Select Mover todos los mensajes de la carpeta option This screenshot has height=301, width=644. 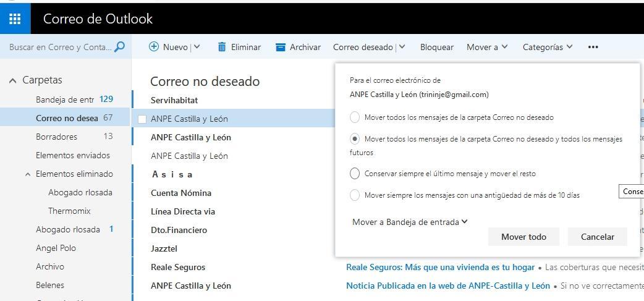pos(355,117)
